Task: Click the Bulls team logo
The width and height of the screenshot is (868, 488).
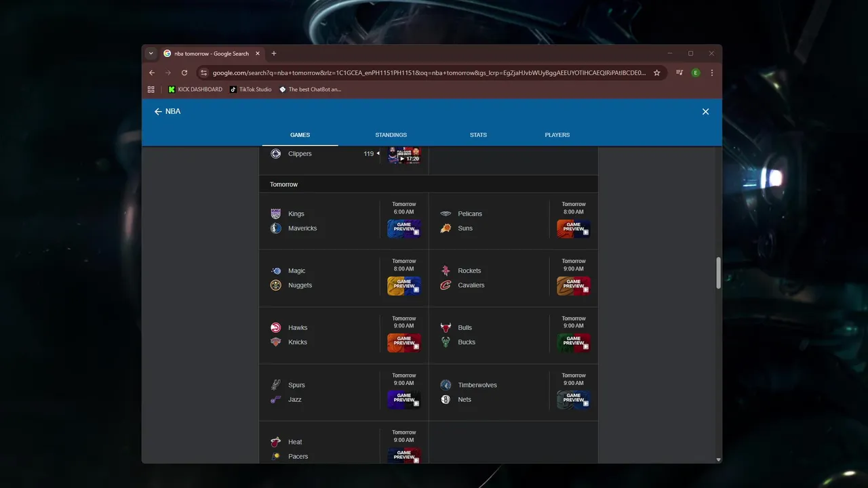Action: tap(446, 327)
